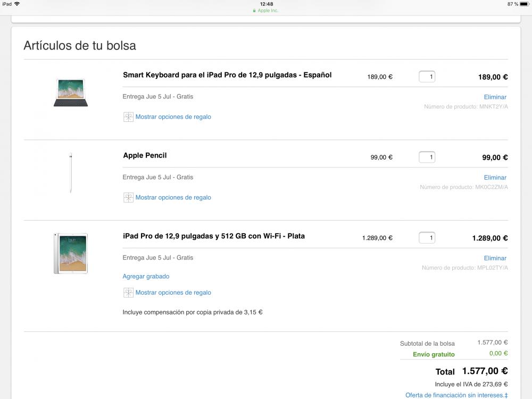This screenshot has height=399, width=532.
Task: Tap the Apple Pencil product image
Action: pos(71,173)
